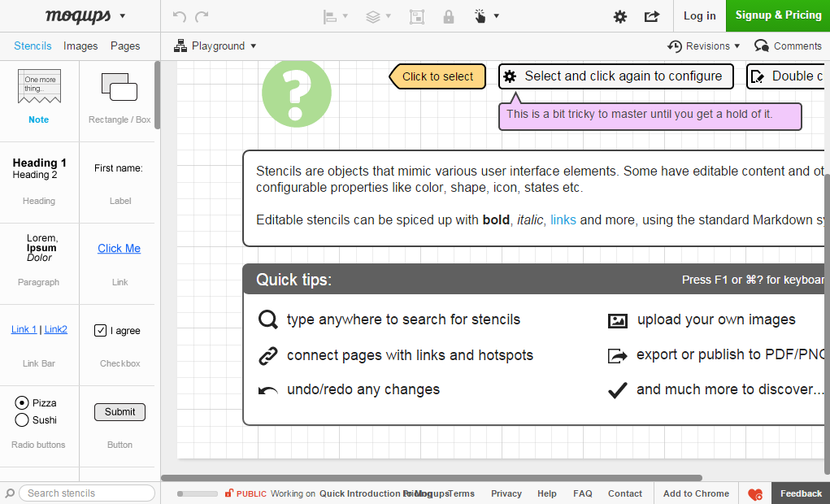Screen dimensions: 830x504
Task: Open the Playground page dropdown
Action: coord(253,46)
